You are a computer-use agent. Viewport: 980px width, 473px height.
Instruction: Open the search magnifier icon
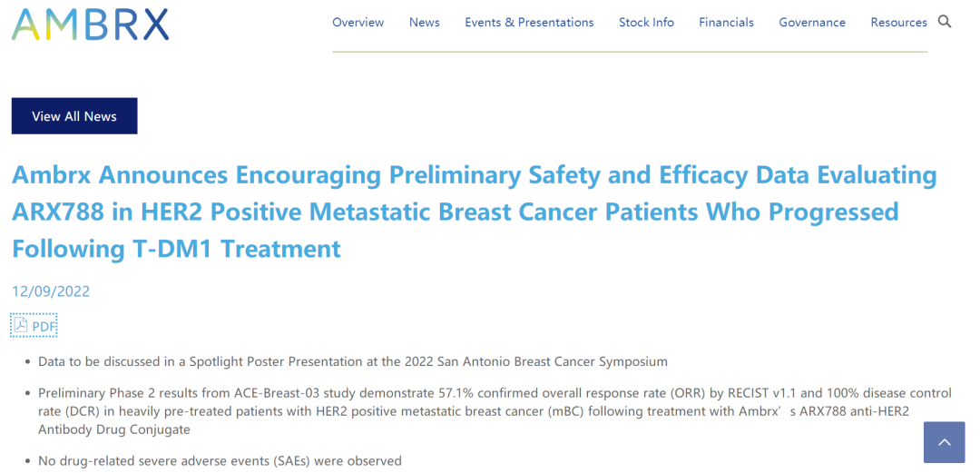click(x=945, y=22)
